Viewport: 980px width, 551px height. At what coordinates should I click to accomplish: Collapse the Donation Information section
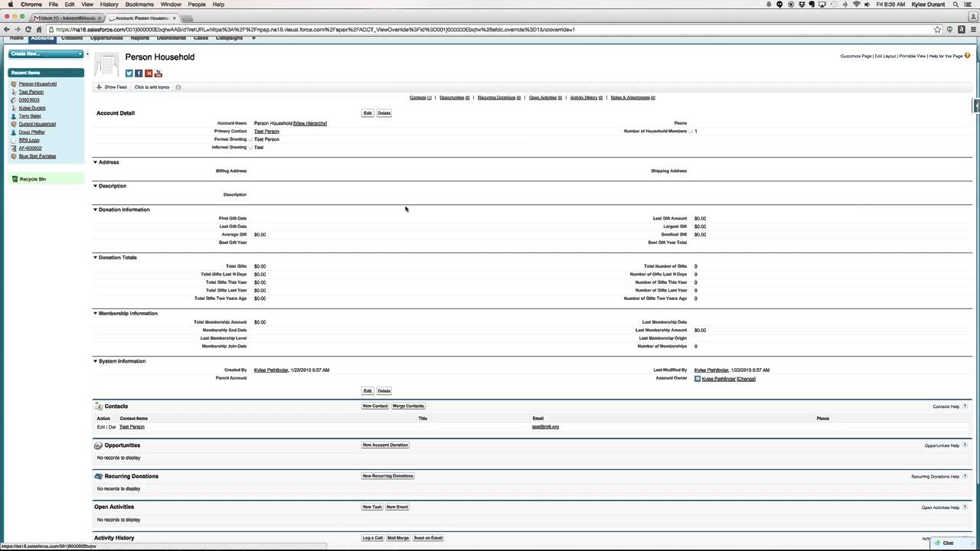(96, 210)
